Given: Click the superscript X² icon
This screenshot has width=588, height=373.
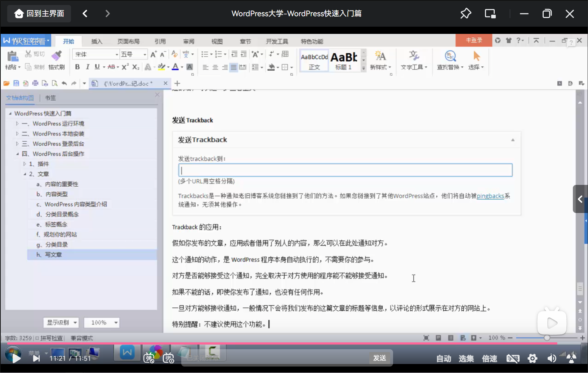Looking at the screenshot, I should click(125, 67).
